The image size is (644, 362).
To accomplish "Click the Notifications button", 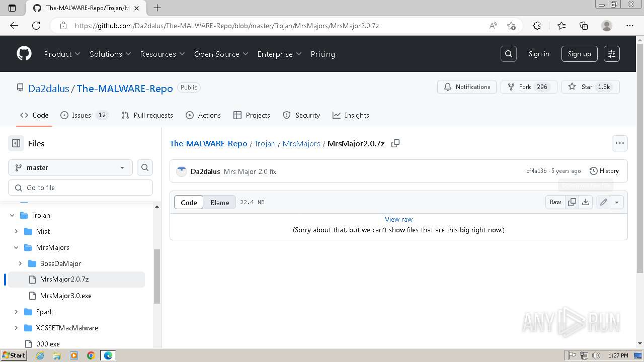I will [x=467, y=87].
